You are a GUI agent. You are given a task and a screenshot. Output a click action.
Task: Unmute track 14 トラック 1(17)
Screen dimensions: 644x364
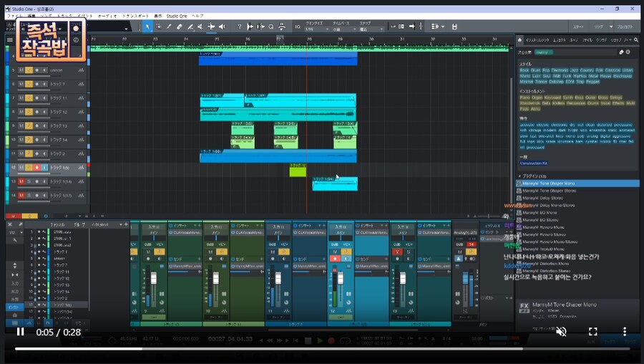coord(21,196)
